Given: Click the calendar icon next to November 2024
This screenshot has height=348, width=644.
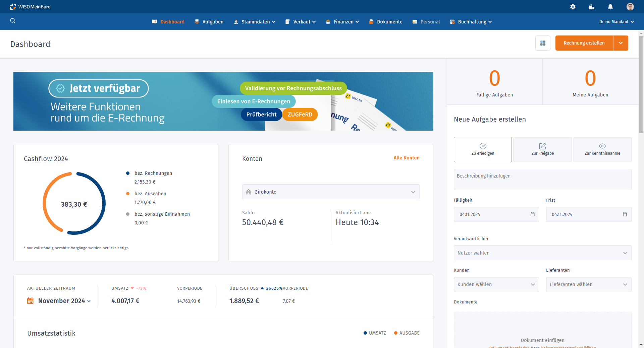Looking at the screenshot, I should coord(30,301).
